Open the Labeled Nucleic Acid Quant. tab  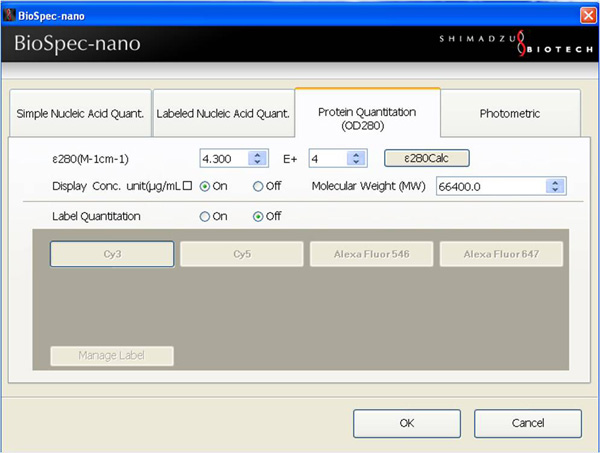coord(222,114)
